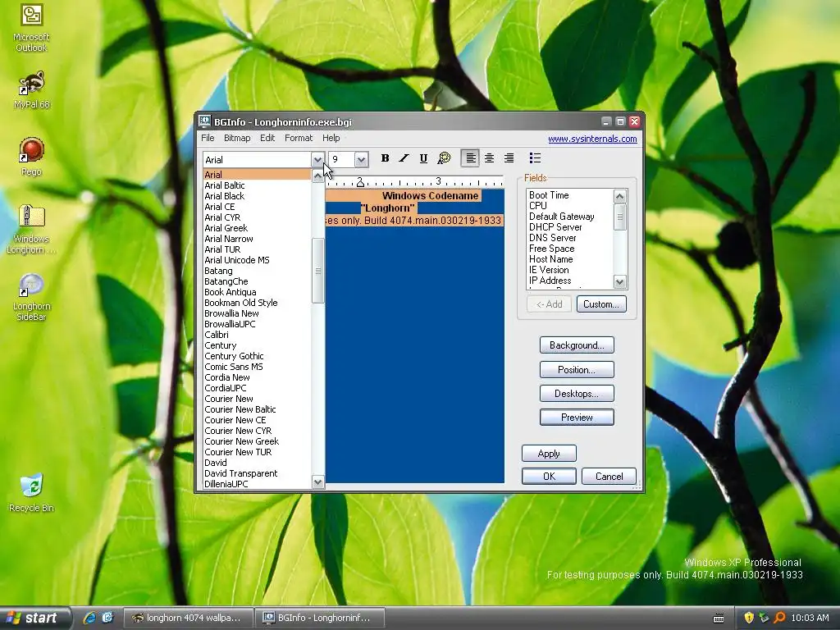Click the orange magnifier tray icon
The width and height of the screenshot is (840, 630).
[779, 618]
